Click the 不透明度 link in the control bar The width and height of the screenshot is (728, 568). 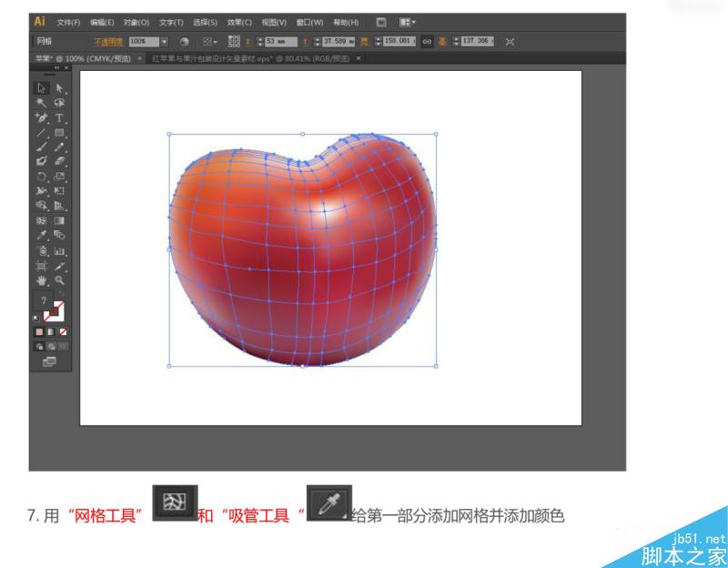point(109,40)
